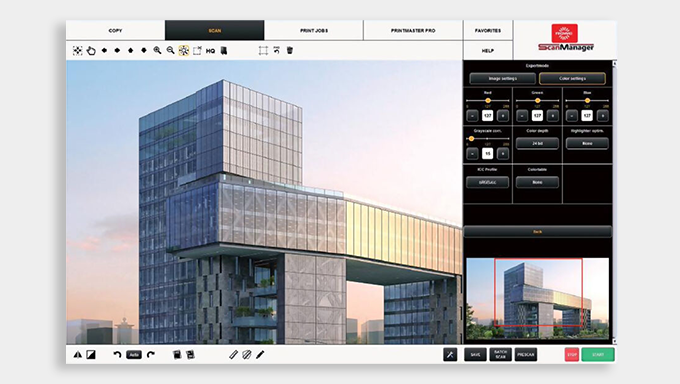This screenshot has width=680, height=384.
Task: Decrease Grayscale correction with minus button
Action: tap(472, 154)
